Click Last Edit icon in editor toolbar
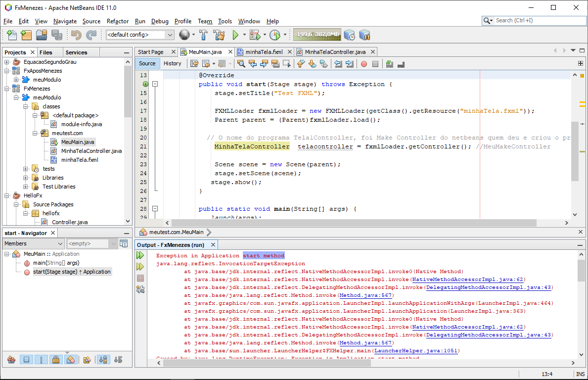Viewport: 588px width, 380px height. pos(194,64)
